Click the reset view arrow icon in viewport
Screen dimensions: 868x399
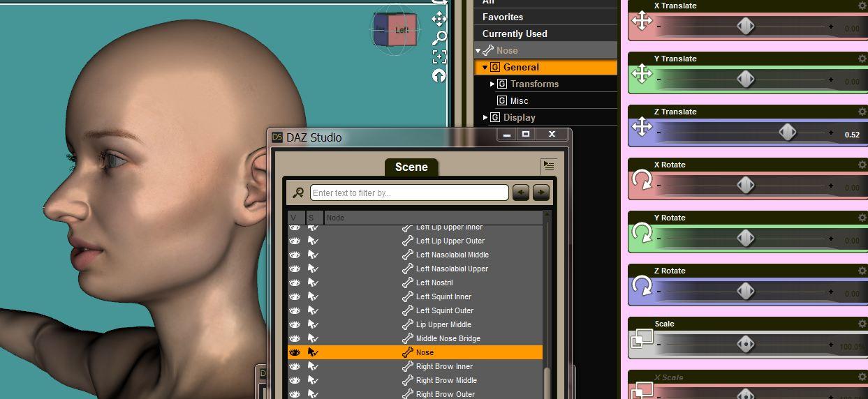click(x=439, y=75)
